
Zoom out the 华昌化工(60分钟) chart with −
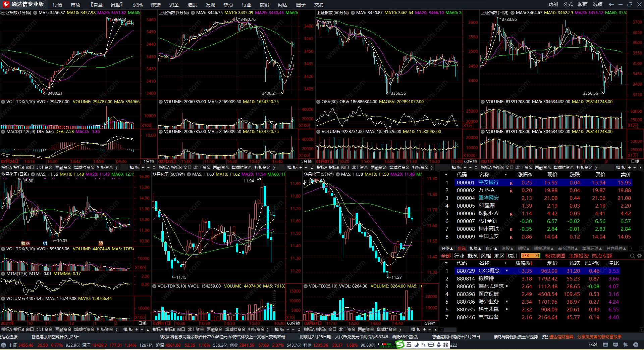pos(293,330)
